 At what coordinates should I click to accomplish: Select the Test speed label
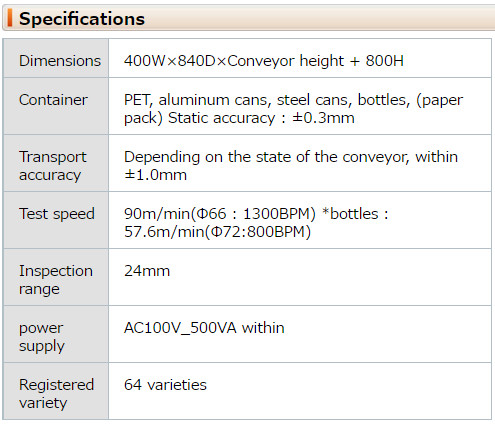click(57, 214)
